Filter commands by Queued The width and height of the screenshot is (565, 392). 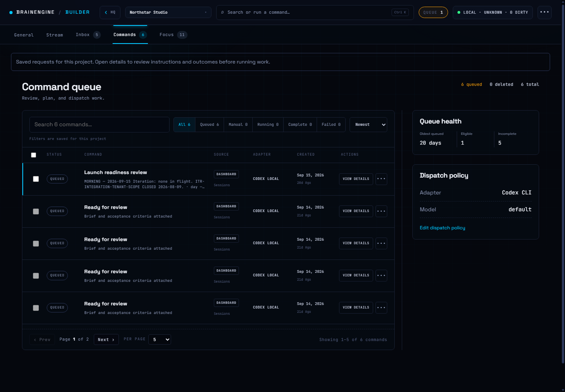(210, 125)
